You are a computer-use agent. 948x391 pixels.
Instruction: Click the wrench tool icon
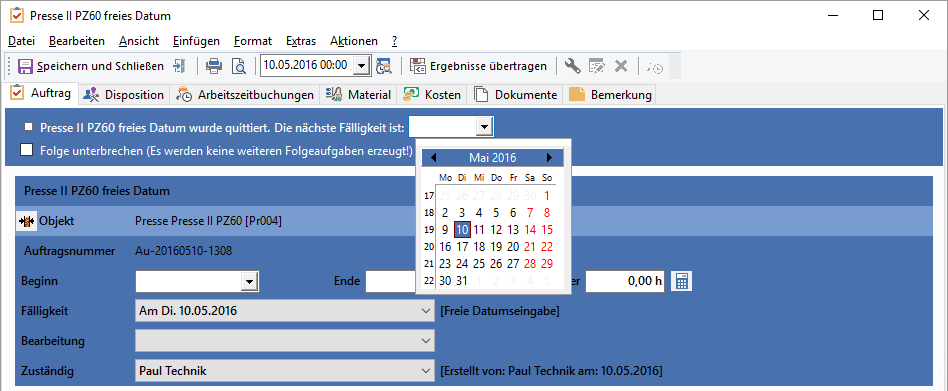pos(572,66)
